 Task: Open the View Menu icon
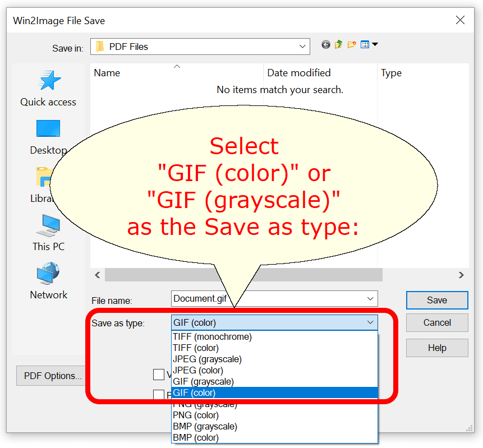click(x=369, y=45)
